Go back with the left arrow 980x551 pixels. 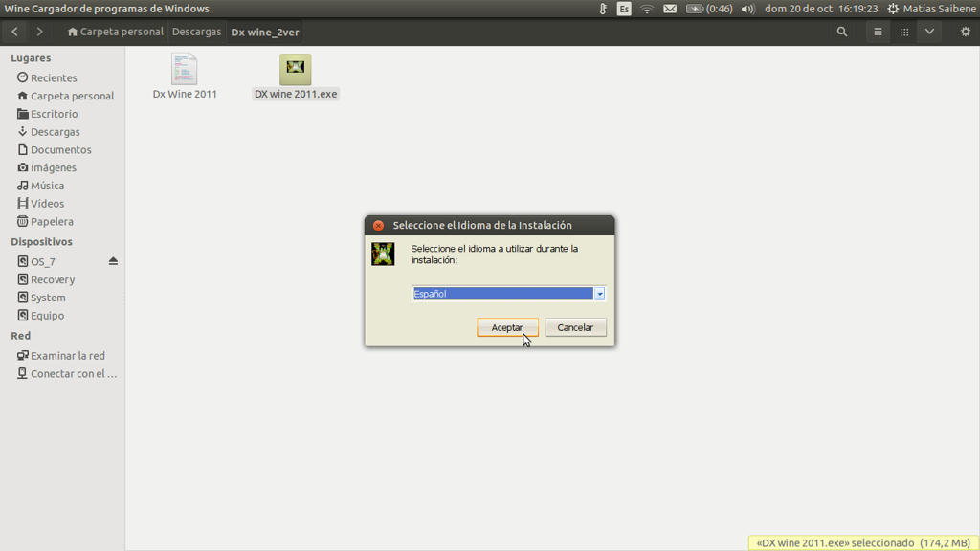point(15,32)
